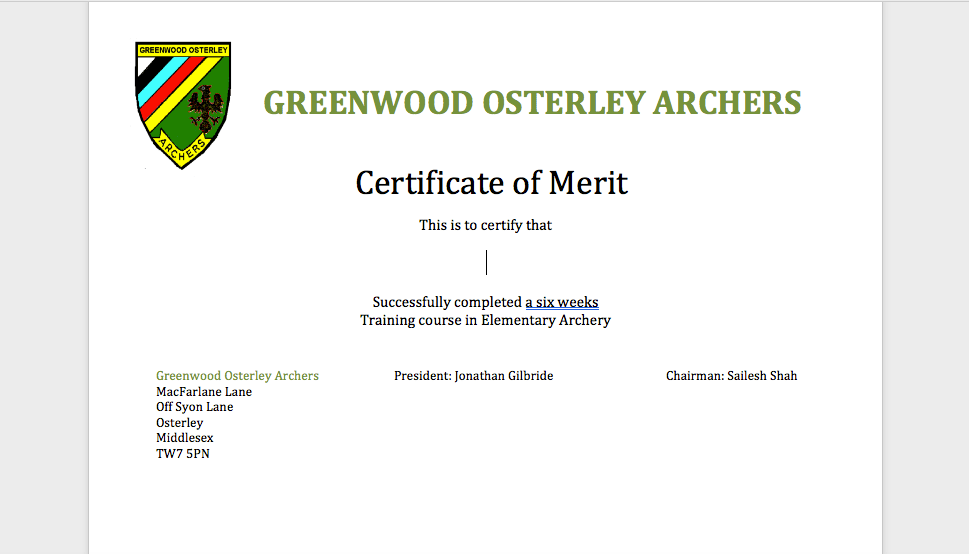
Task: Click the words 'Successfully completed'
Action: tap(447, 302)
